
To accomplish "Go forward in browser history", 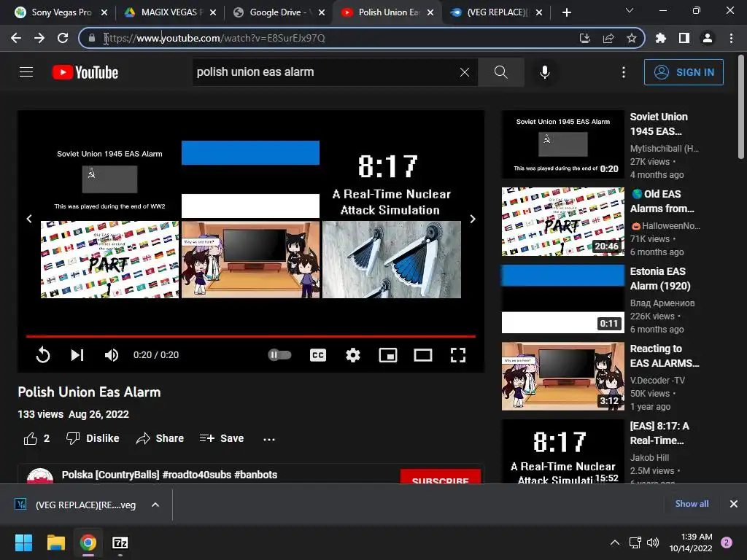I will tap(39, 38).
